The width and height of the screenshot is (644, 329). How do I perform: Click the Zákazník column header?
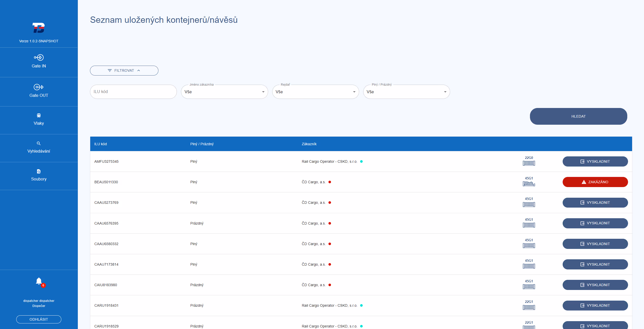pyautogui.click(x=309, y=144)
